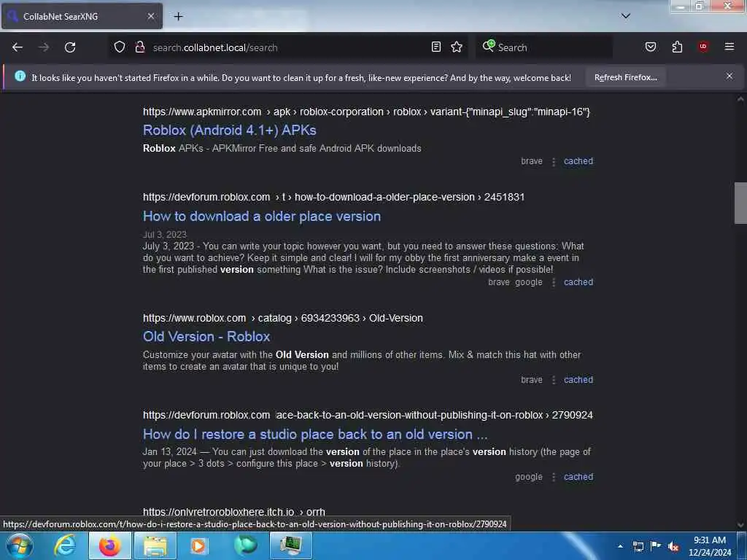This screenshot has width=747, height=560.
Task: Select the CollabNet SearXNG tab
Action: (x=82, y=16)
